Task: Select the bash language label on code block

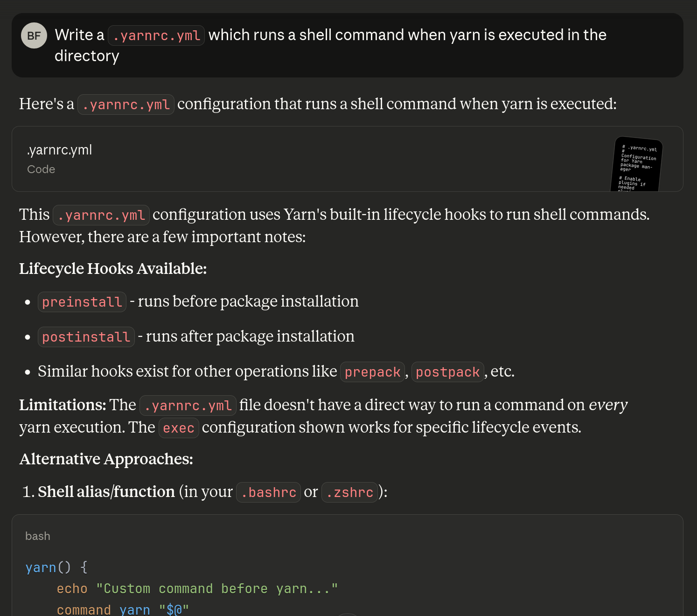Action: (x=38, y=536)
